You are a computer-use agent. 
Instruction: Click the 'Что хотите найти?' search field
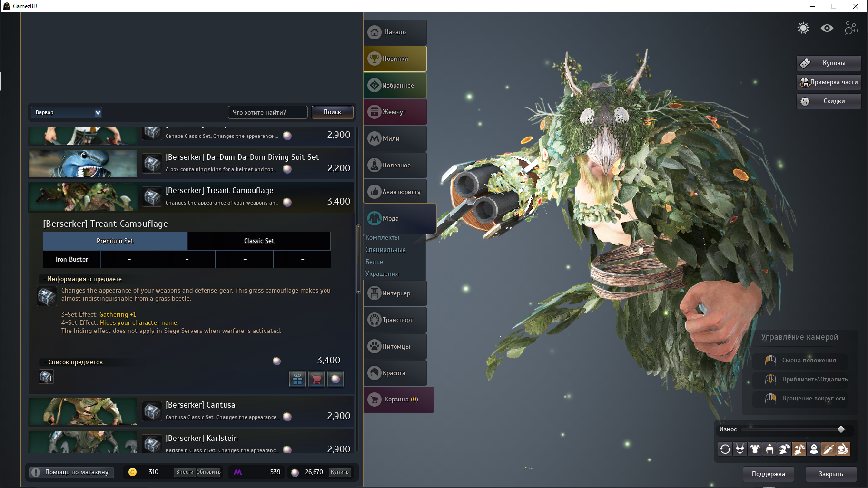(x=267, y=113)
